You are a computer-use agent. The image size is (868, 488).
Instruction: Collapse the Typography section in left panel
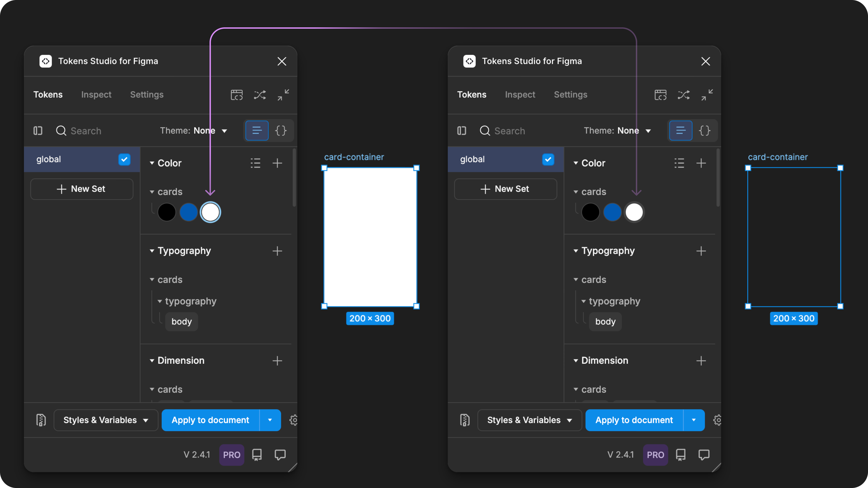pyautogui.click(x=152, y=251)
